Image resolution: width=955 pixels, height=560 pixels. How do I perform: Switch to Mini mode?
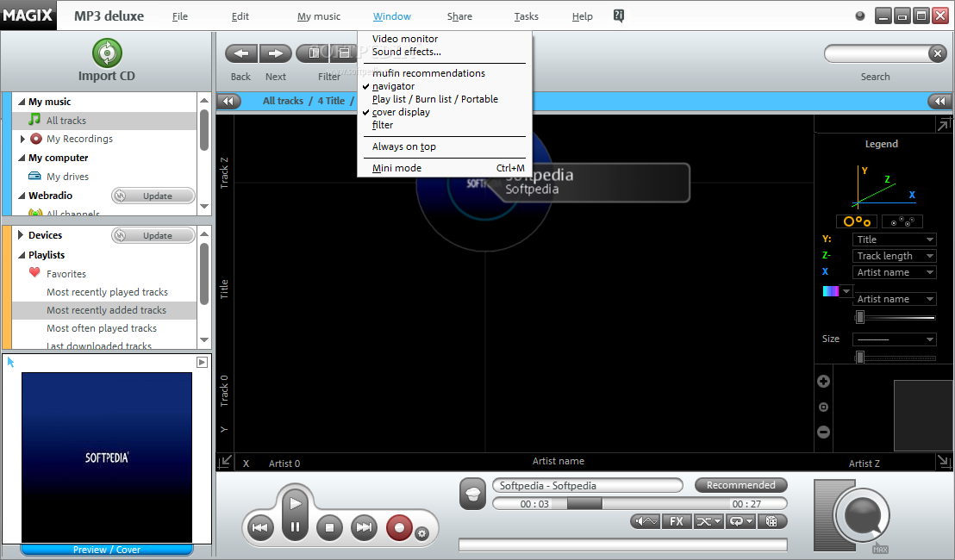pos(396,168)
